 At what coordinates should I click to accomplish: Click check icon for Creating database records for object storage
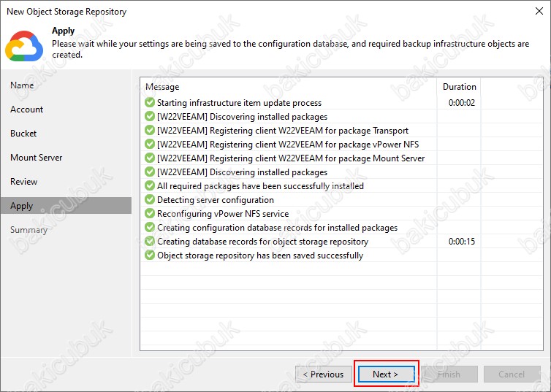click(x=150, y=241)
